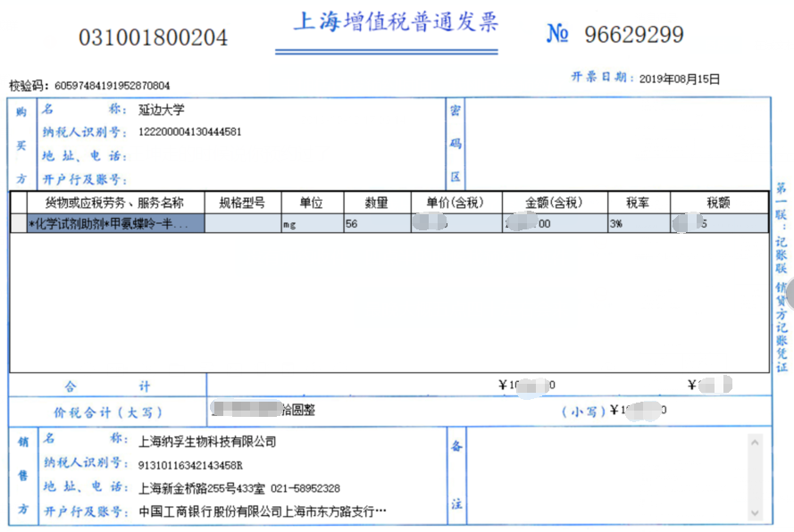Screen dimensions: 794x532
Task: Click the buyer name field 延边大学
Action: coord(162,110)
